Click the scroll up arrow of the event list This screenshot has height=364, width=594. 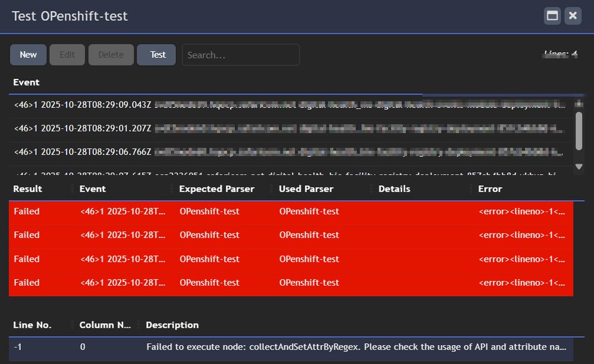point(579,103)
